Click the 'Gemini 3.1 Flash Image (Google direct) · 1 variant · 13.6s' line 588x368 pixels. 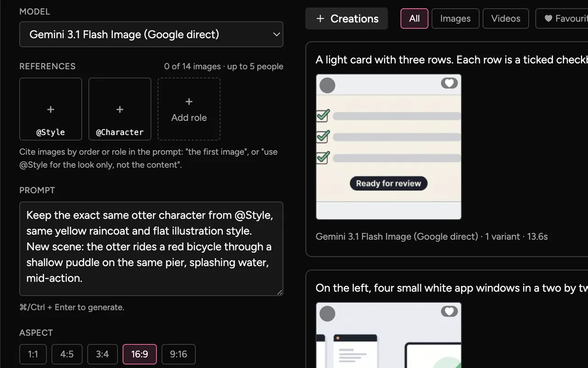[x=431, y=236]
